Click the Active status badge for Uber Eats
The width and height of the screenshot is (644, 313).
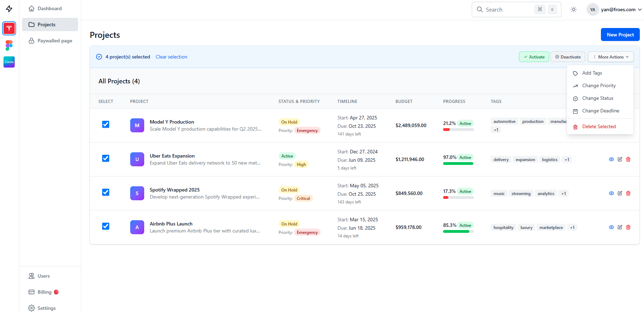point(287,156)
